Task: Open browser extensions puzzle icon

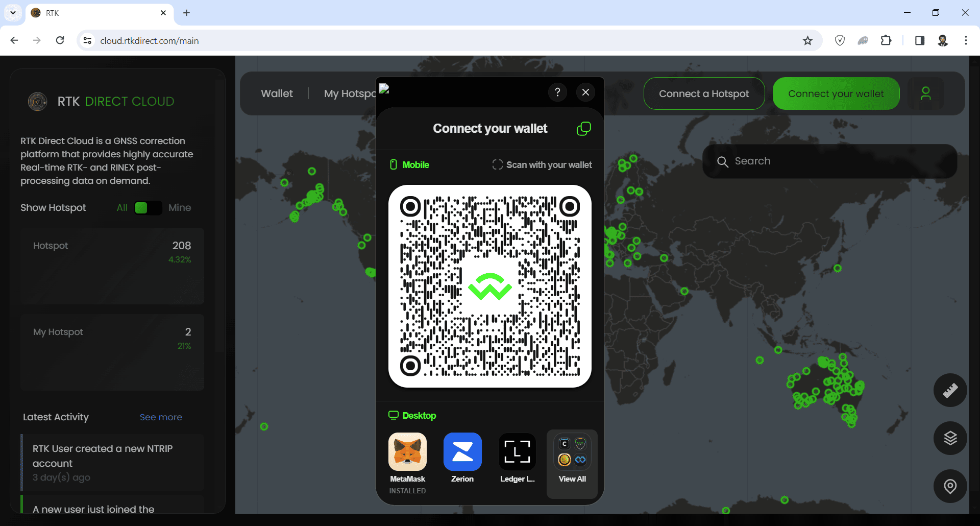Action: [x=886, y=40]
